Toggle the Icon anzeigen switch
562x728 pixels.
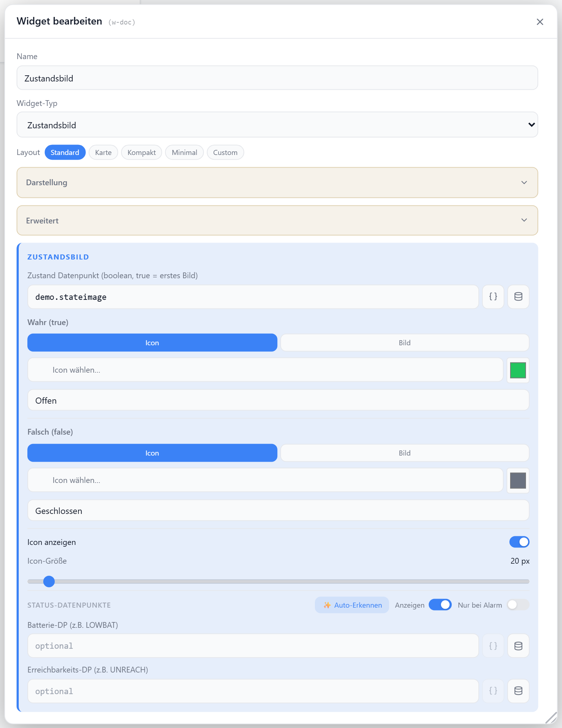(519, 542)
